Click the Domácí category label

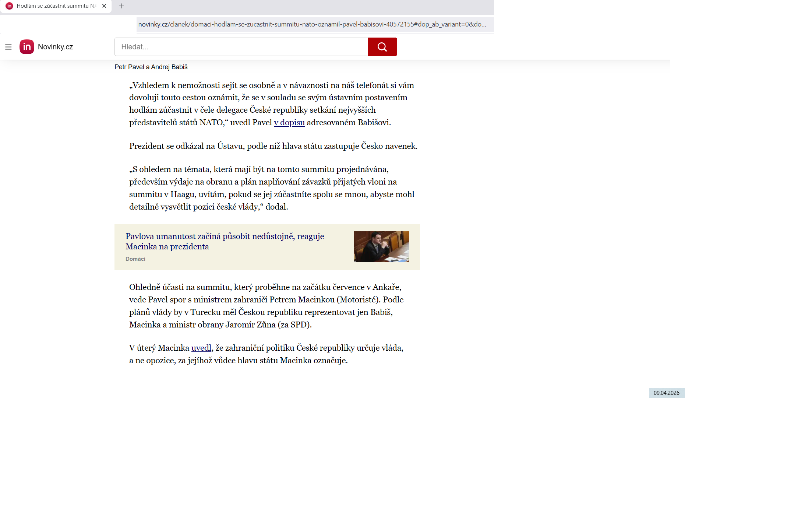coord(135,259)
